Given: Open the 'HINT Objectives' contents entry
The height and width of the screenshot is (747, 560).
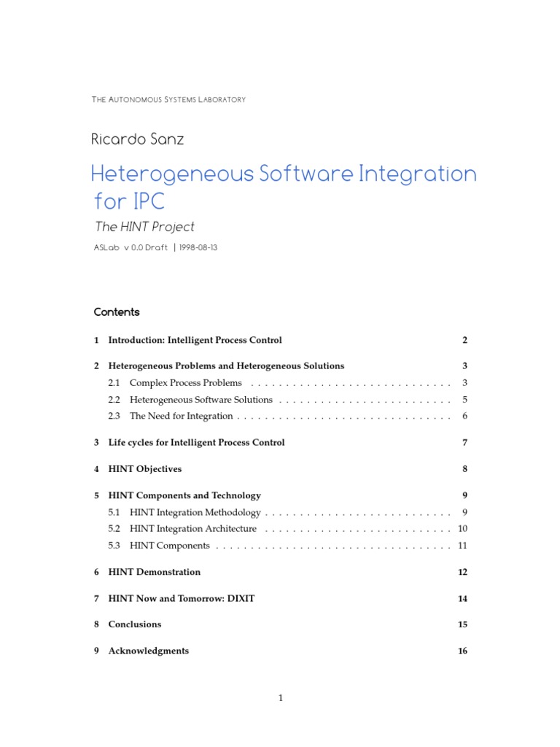Looking at the screenshot, I should click(145, 469).
